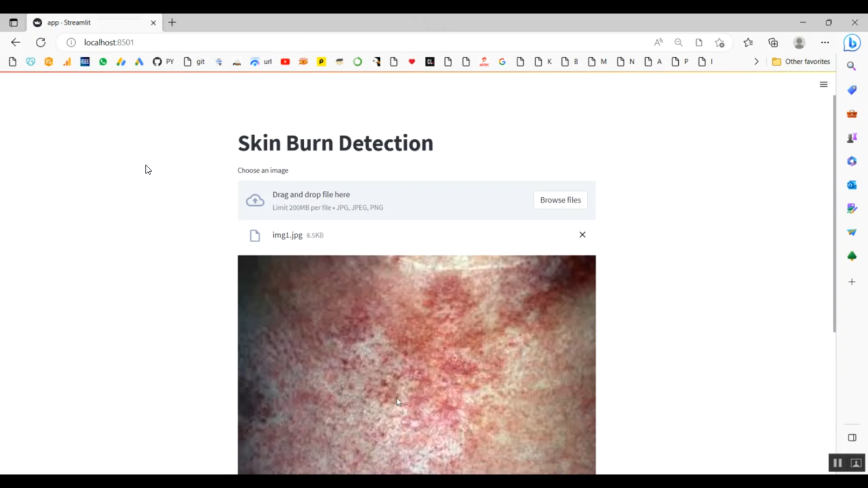868x488 pixels.
Task: Open the GitHub bookmark
Action: [x=156, y=61]
